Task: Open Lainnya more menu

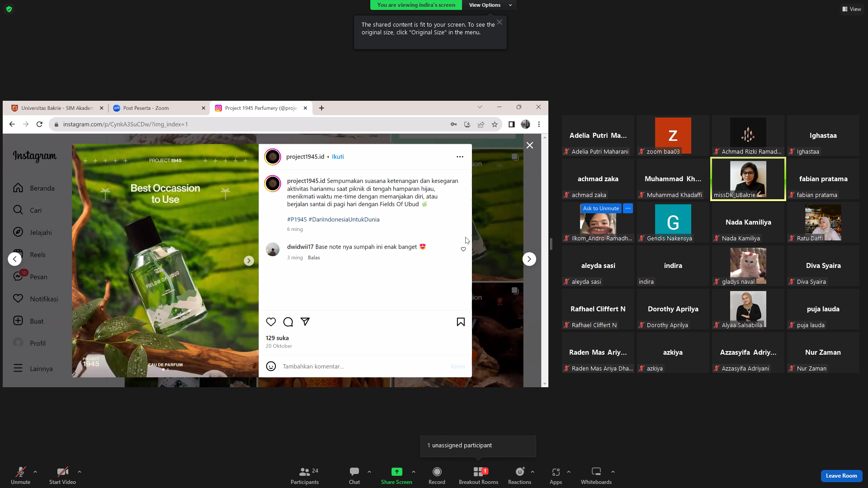Action: [33, 368]
